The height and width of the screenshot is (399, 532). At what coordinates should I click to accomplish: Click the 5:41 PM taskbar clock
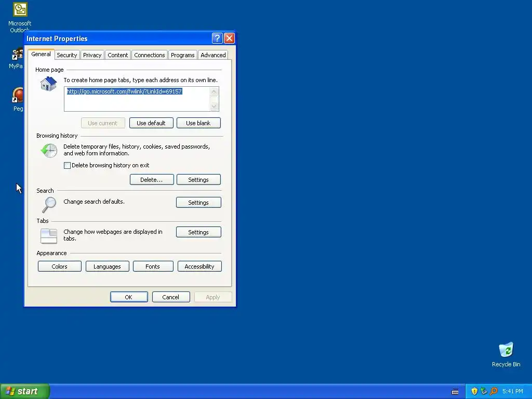[513, 391]
